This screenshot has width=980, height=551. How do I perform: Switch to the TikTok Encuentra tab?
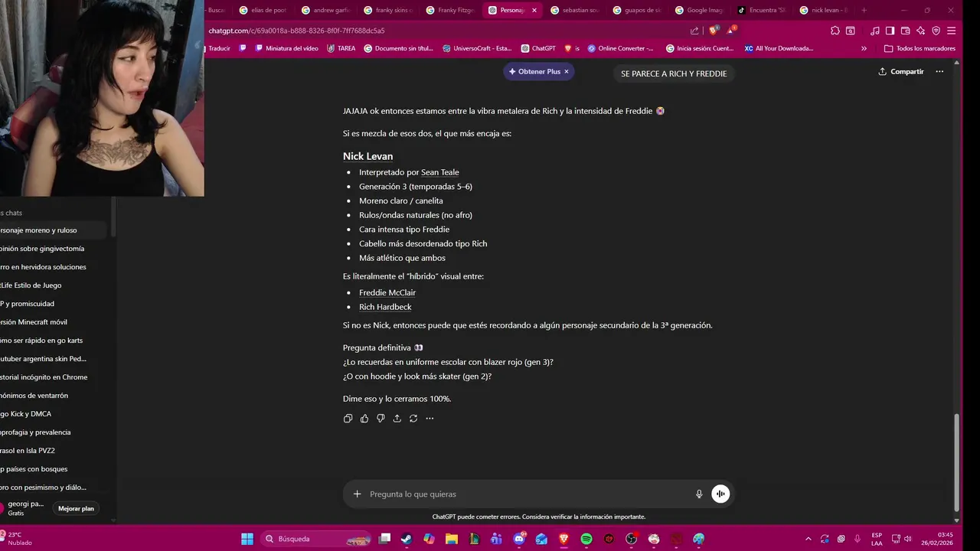pos(761,10)
